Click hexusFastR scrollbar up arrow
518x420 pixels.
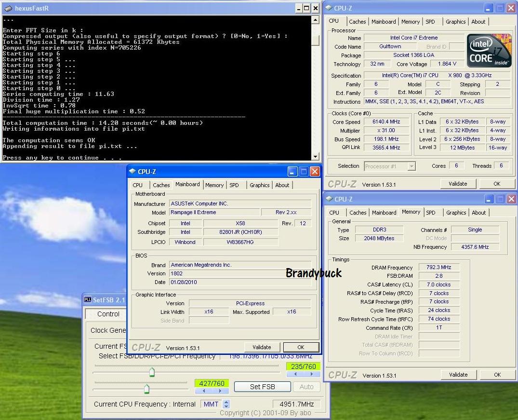click(x=316, y=20)
